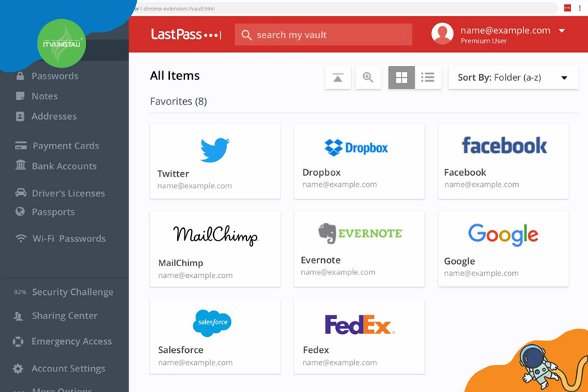This screenshot has width=588, height=392.
Task: Open Account Settings from sidebar
Action: coord(68,368)
